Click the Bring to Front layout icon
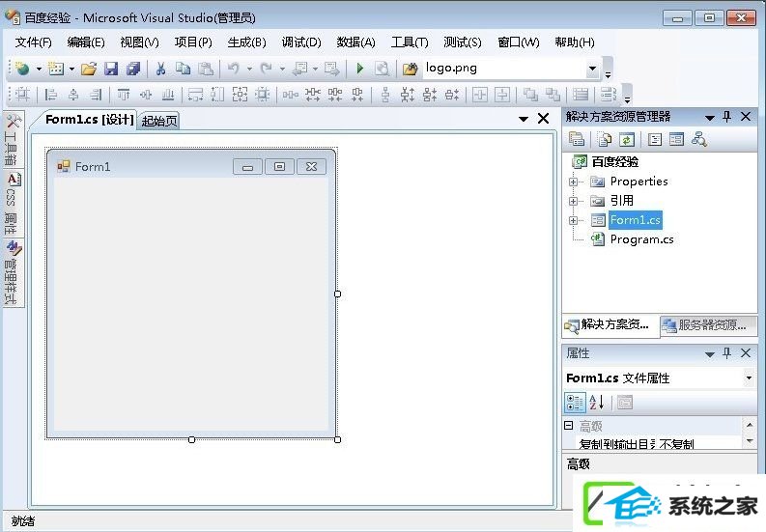 click(x=530, y=95)
